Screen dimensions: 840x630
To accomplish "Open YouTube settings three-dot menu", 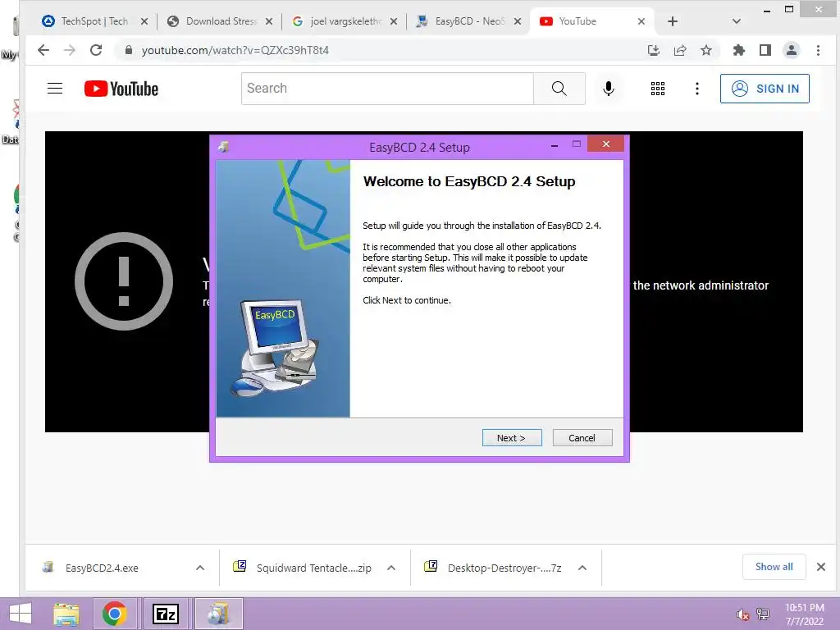I will (697, 89).
